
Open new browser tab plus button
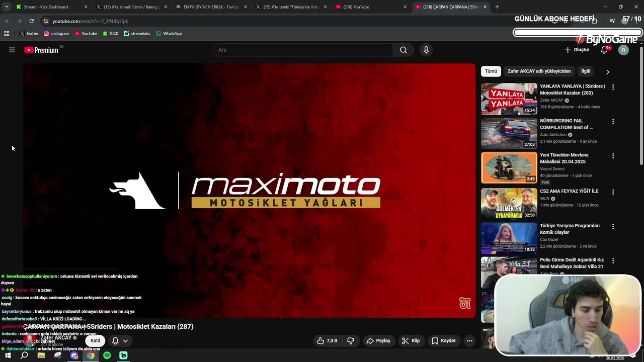pos(497,7)
